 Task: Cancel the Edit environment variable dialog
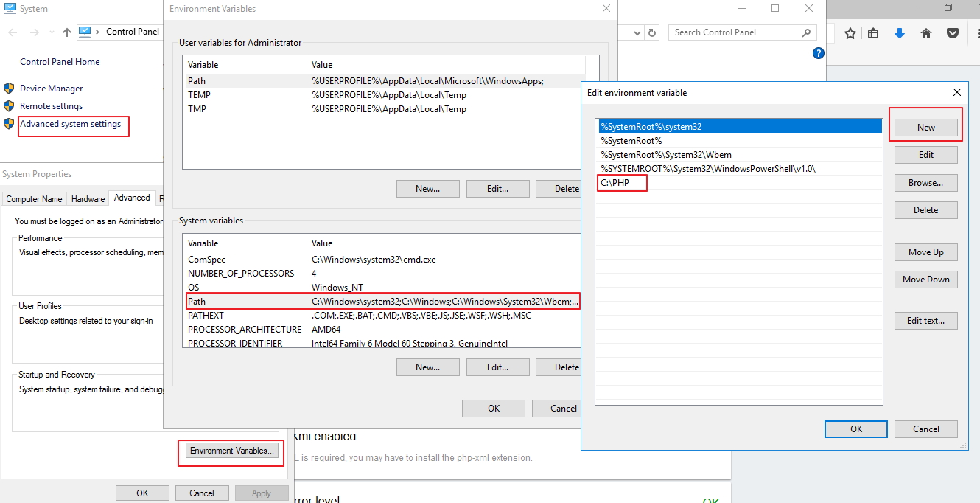coord(926,429)
